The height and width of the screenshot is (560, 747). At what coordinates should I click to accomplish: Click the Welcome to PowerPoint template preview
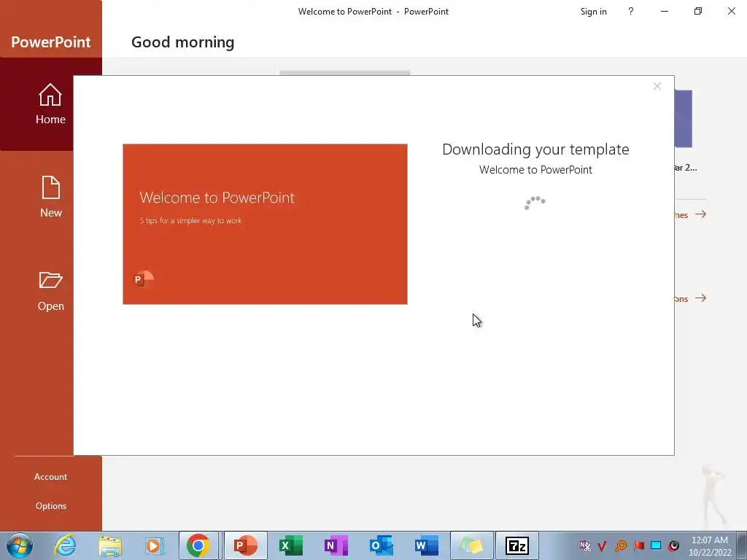click(265, 224)
